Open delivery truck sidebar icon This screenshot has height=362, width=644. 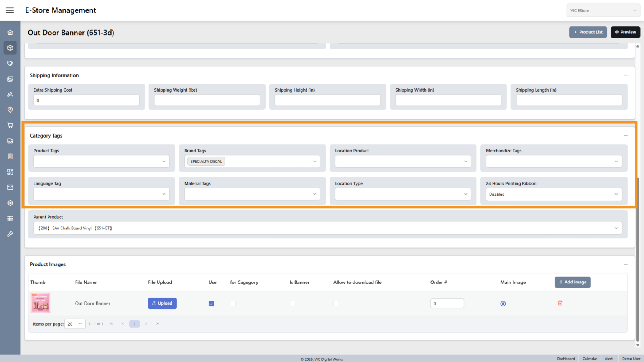tap(10, 141)
